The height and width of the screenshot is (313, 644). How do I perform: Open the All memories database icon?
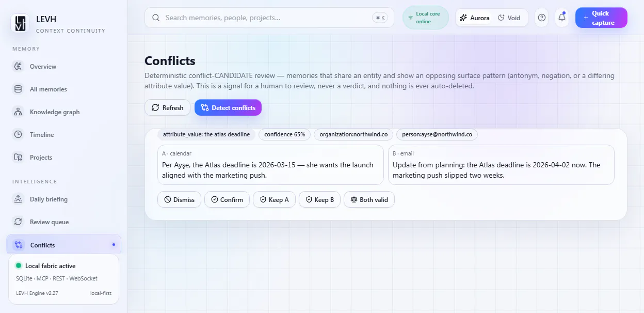tap(18, 89)
